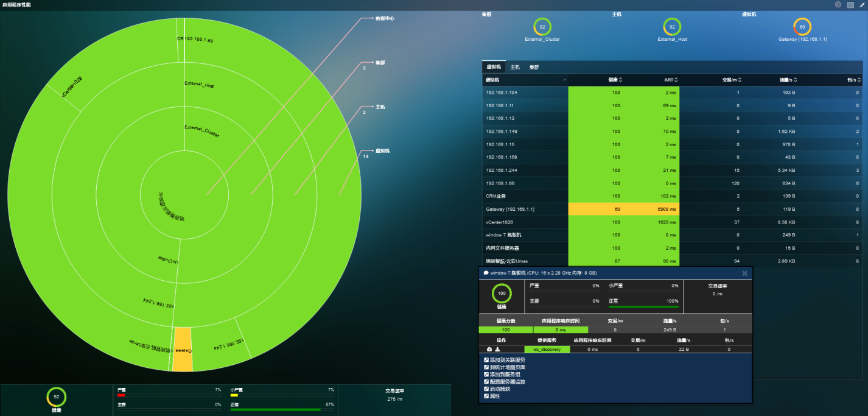The height and width of the screenshot is (416, 868).
Task: Click the external-link icon beside 配置服务器监控
Action: [486, 382]
